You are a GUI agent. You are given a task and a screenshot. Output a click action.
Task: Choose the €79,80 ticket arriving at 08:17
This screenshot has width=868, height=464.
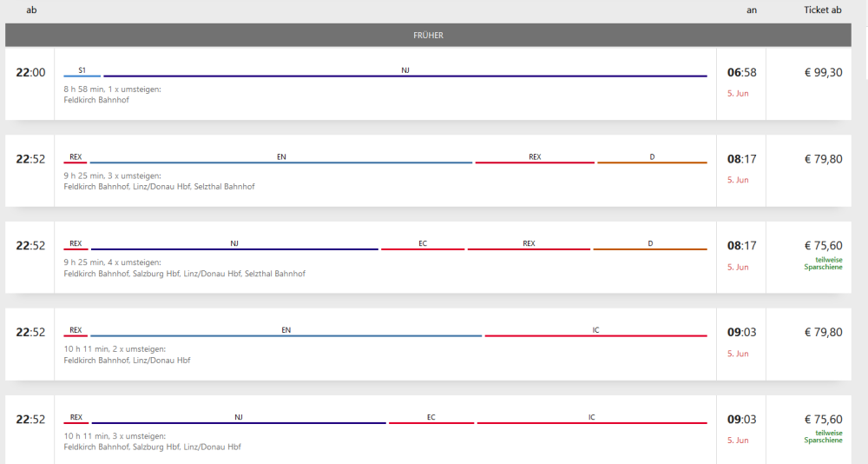[823, 159]
